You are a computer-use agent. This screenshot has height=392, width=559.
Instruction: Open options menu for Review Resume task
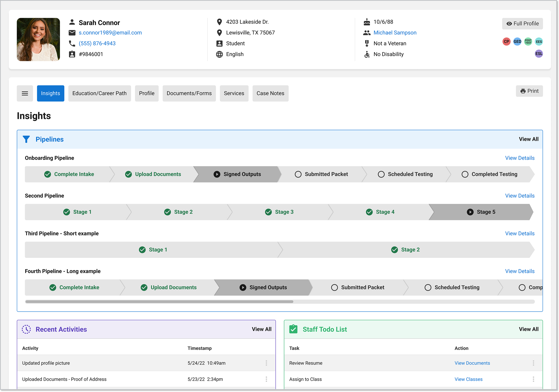point(533,363)
